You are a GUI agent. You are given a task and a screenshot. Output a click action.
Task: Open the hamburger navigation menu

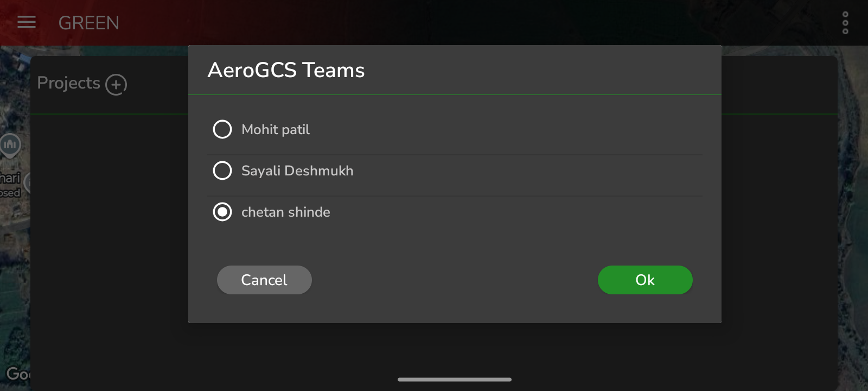click(x=26, y=22)
